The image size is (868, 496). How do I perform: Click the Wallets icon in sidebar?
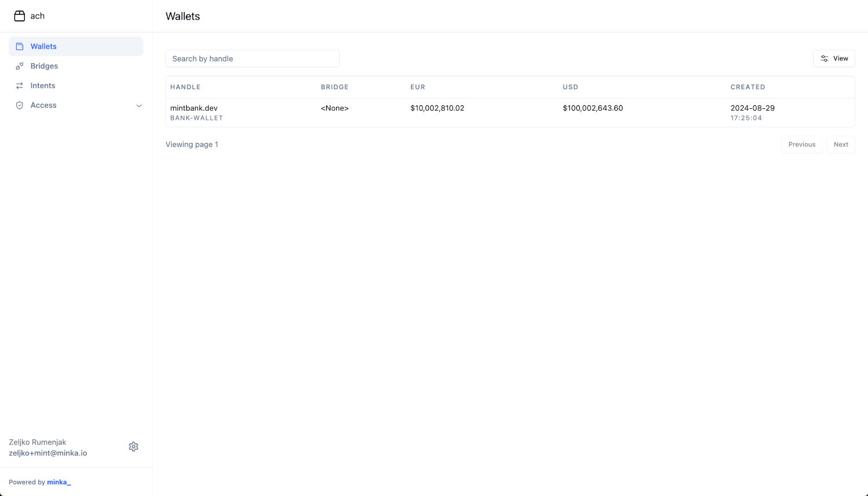(x=20, y=46)
